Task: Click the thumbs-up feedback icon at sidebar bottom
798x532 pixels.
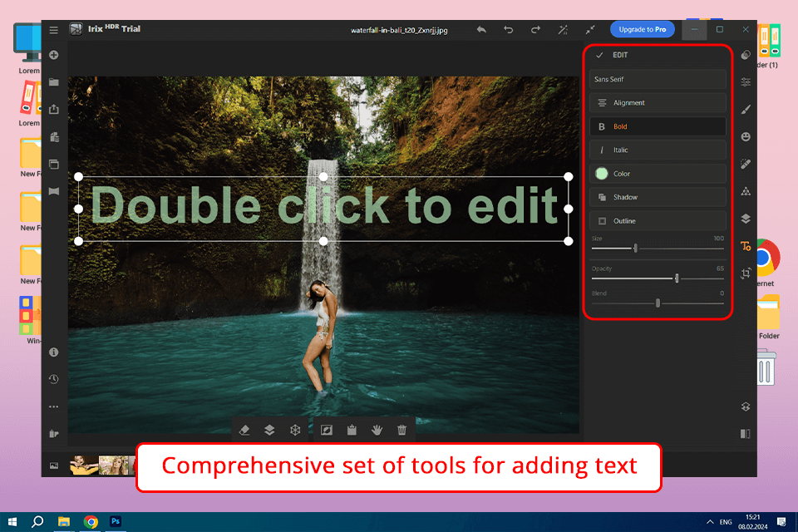Action: (x=53, y=434)
